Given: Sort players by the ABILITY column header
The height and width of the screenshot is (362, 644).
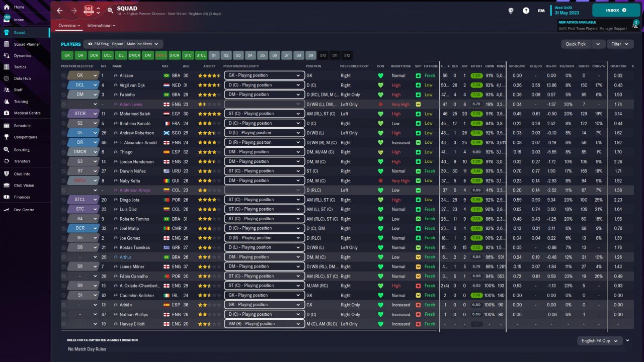Looking at the screenshot, I should pyautogui.click(x=209, y=66).
